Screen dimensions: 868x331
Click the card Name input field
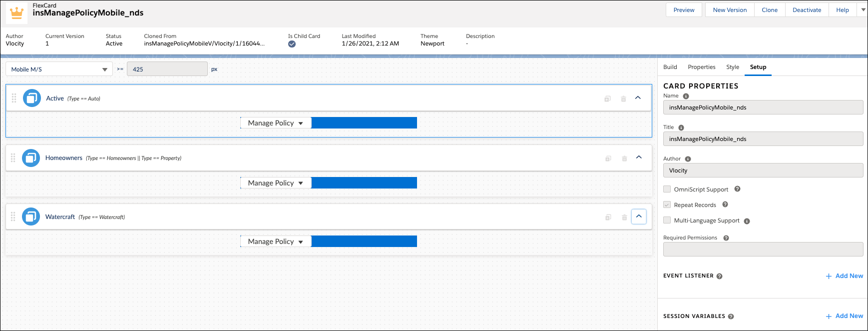tap(763, 107)
